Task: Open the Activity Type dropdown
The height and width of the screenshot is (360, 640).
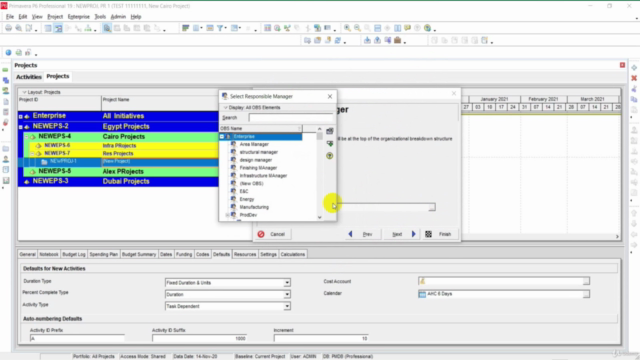Action: point(287,306)
